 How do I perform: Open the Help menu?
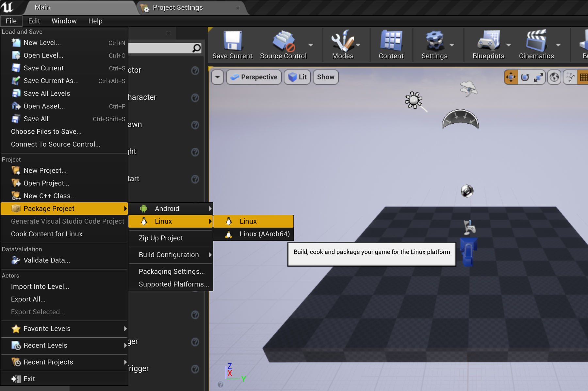(x=95, y=21)
